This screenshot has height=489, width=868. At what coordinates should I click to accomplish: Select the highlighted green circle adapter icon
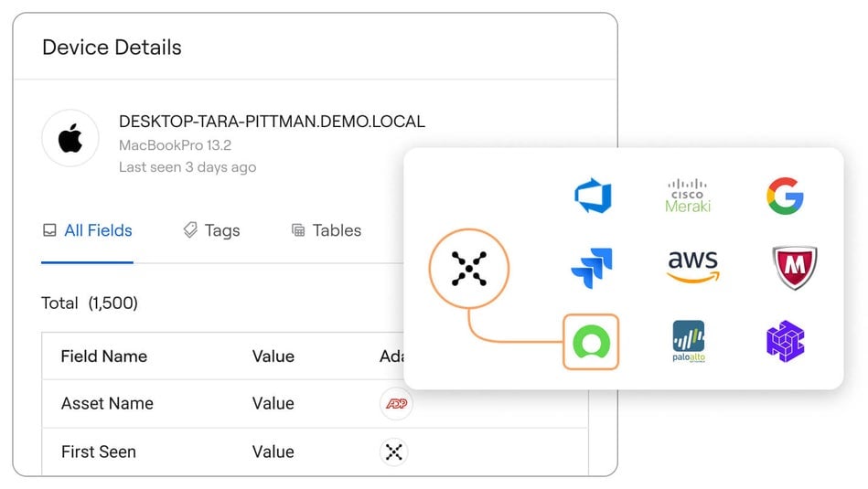[591, 342]
